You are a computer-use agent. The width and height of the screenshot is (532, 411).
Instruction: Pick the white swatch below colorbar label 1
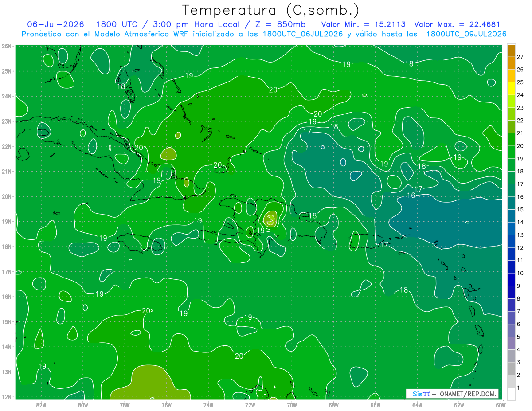(511, 394)
